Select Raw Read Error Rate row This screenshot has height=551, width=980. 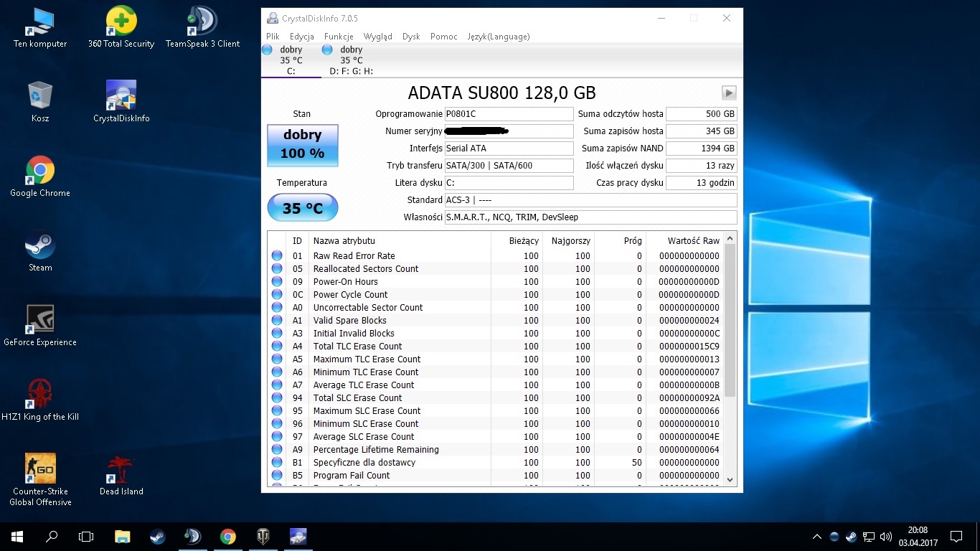pos(496,256)
